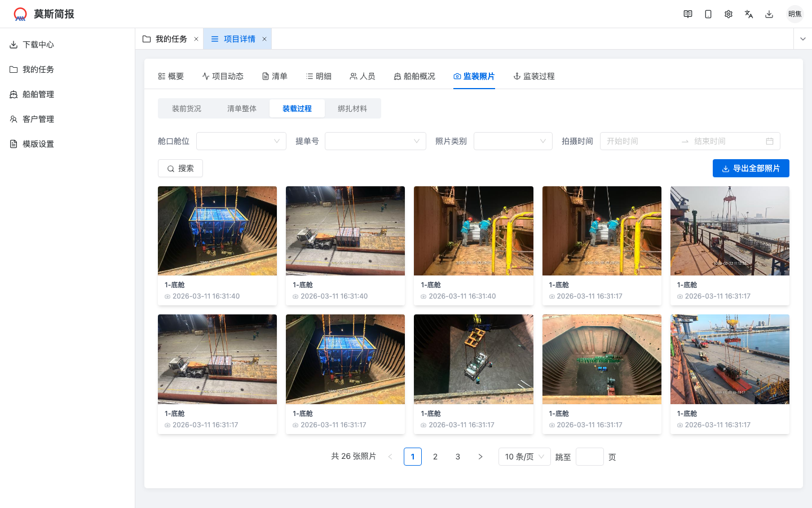This screenshot has height=508, width=812.
Task: Select the 绑扎材料 photo category
Action: click(x=352, y=108)
